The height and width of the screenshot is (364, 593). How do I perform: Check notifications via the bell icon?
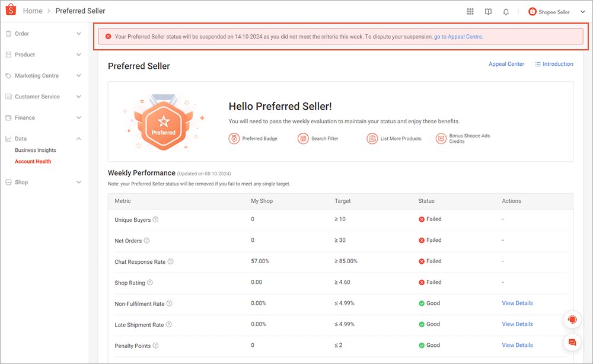tap(506, 11)
